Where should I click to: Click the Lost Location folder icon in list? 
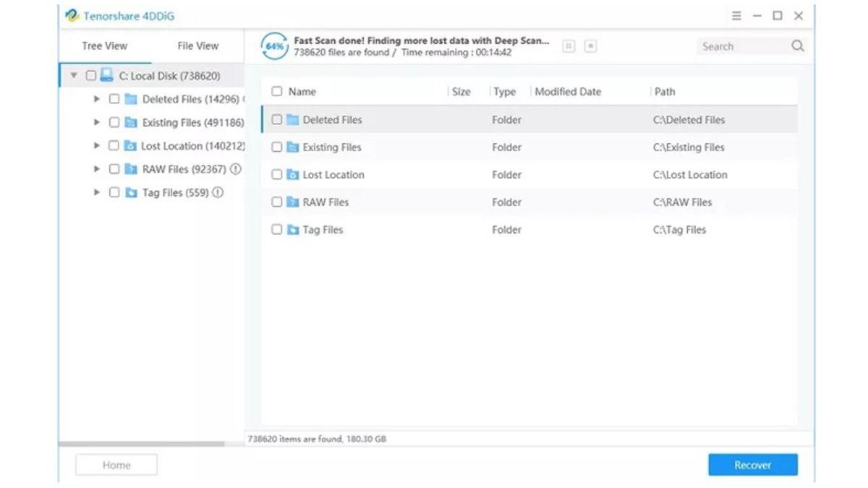point(293,175)
